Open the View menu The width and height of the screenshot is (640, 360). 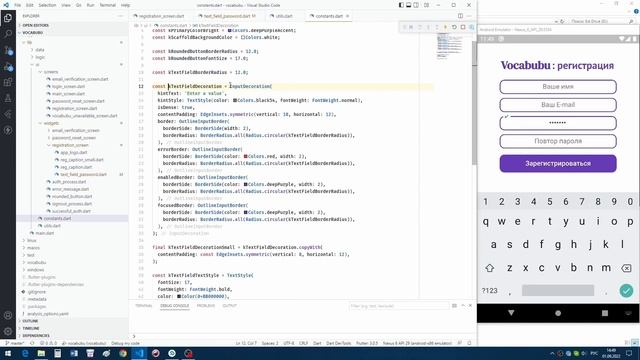coord(66,5)
